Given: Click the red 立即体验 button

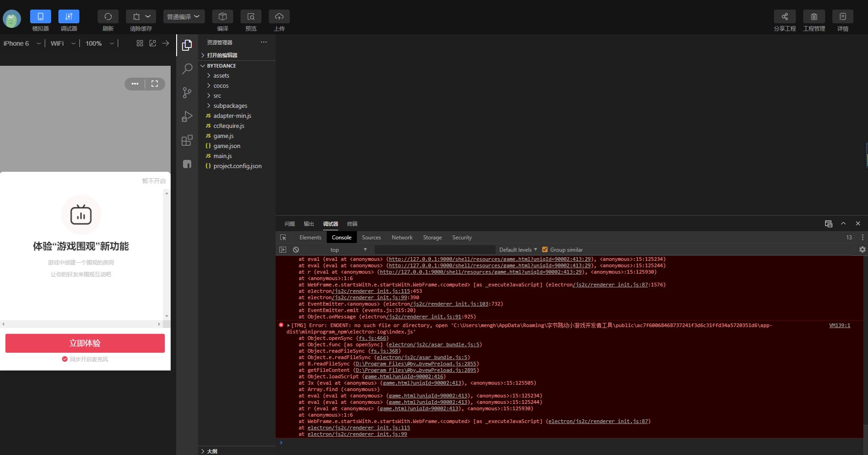Looking at the screenshot, I should coord(85,343).
